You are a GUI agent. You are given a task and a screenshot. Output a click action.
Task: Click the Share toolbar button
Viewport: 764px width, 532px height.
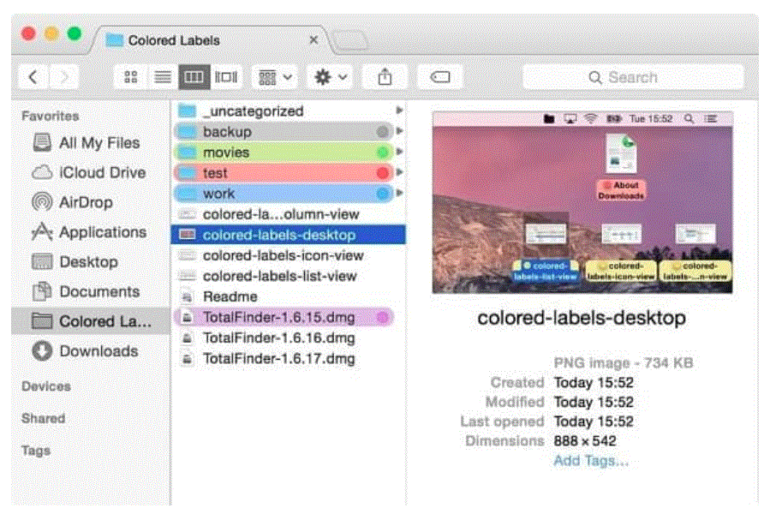coord(385,77)
